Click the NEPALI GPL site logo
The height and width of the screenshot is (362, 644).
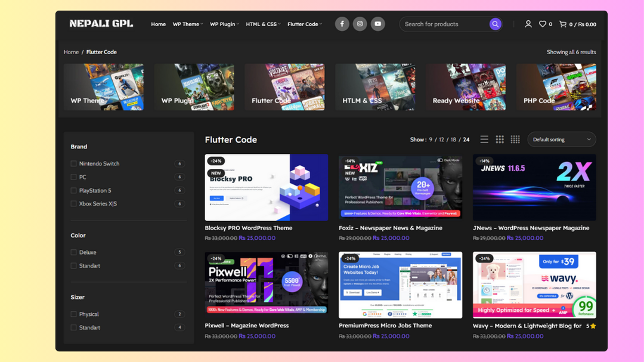point(101,24)
